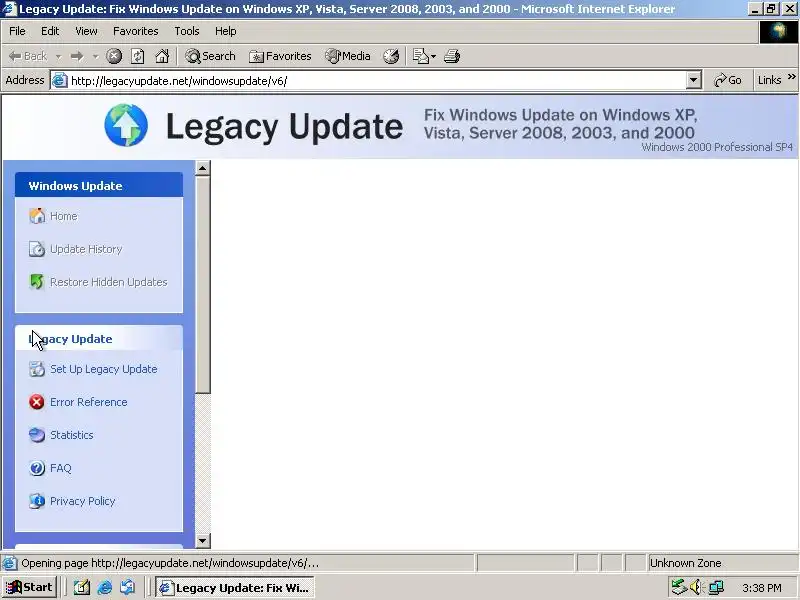The height and width of the screenshot is (600, 800).
Task: Click the Legacy Update globe logo
Action: (x=126, y=126)
